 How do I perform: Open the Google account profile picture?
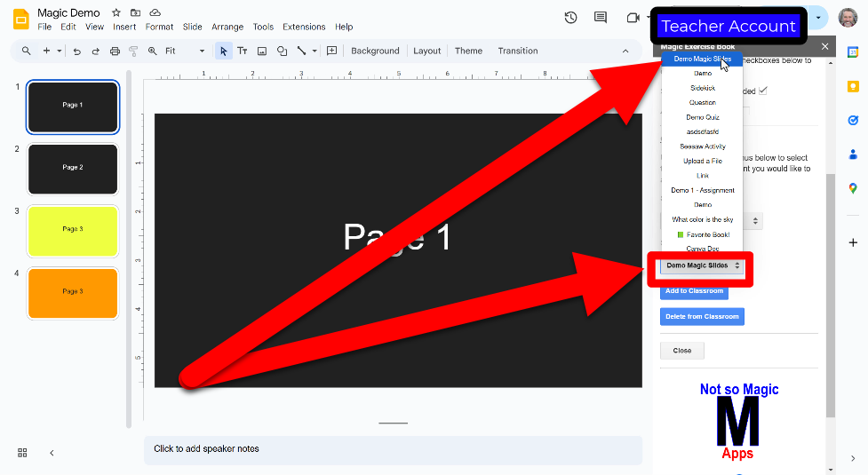click(848, 18)
